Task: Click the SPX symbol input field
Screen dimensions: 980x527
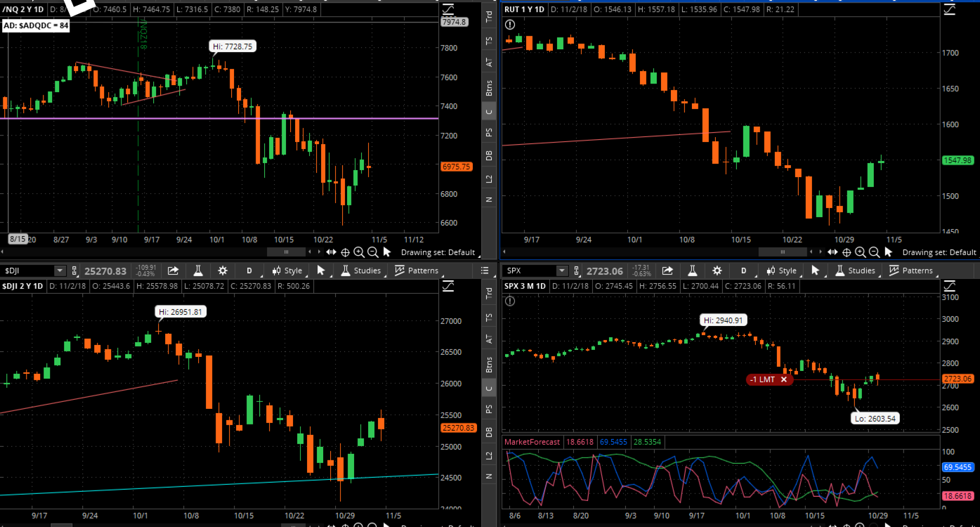Action: (529, 271)
